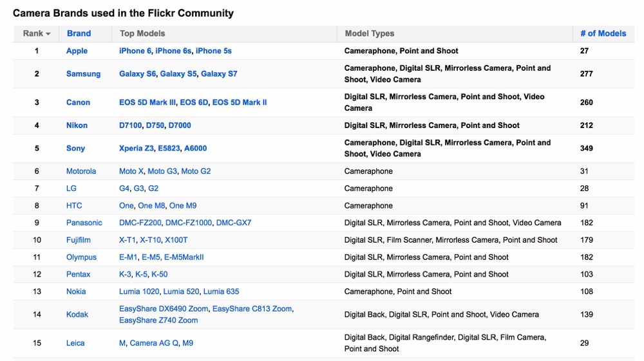644x361 pixels.
Task: Sort table by Brand header
Action: (79, 33)
